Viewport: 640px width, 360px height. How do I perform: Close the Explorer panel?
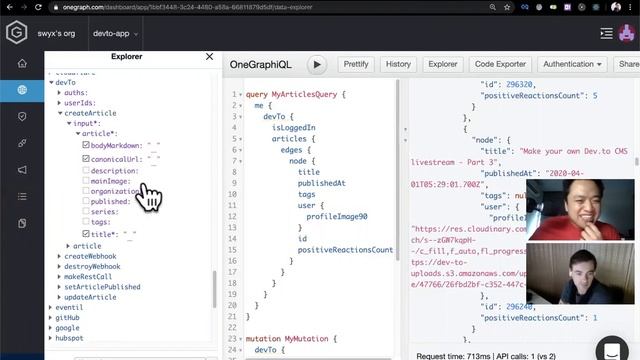[x=209, y=56]
